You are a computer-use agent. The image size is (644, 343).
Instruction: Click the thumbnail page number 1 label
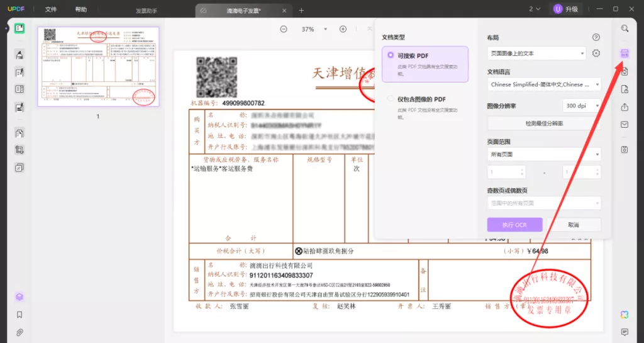click(97, 116)
